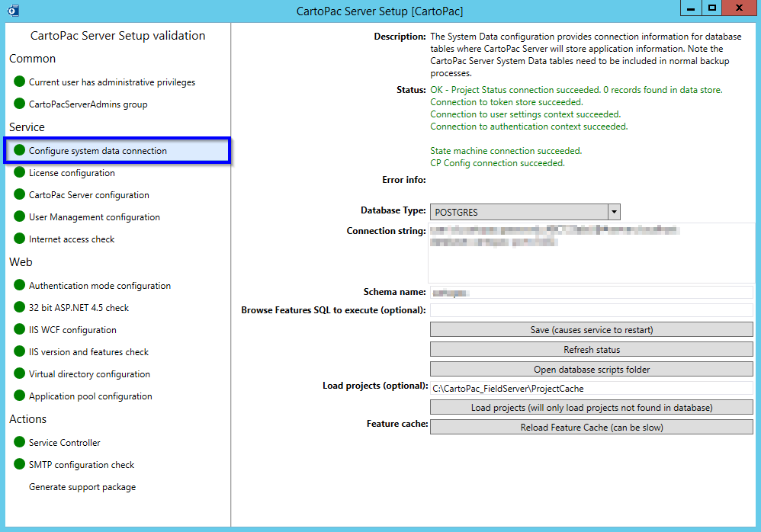The image size is (761, 532).
Task: Click the Refresh status button
Action: 592,350
